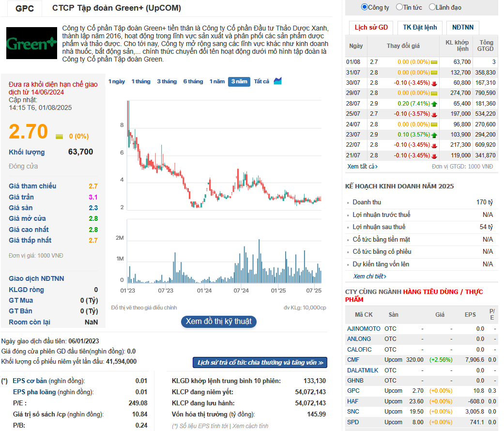Click the Xem đồ thị kỹ thuật button

(218, 322)
